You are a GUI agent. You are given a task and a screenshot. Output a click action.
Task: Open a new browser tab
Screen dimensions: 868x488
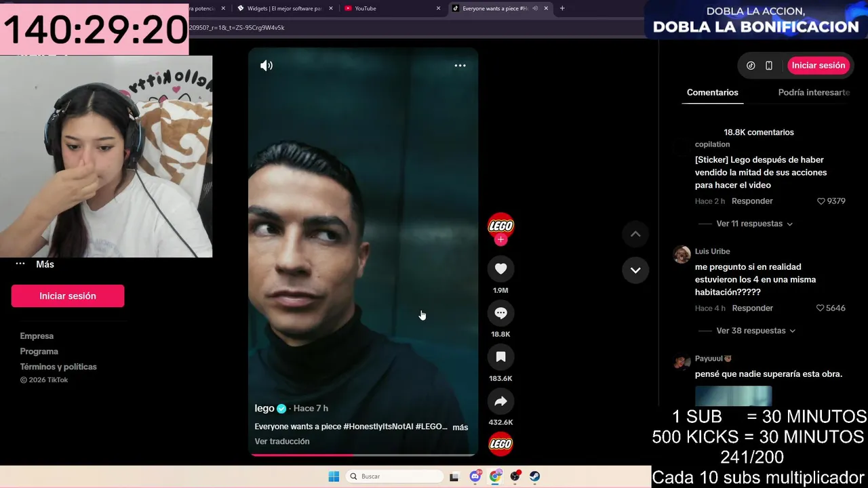(x=561, y=8)
